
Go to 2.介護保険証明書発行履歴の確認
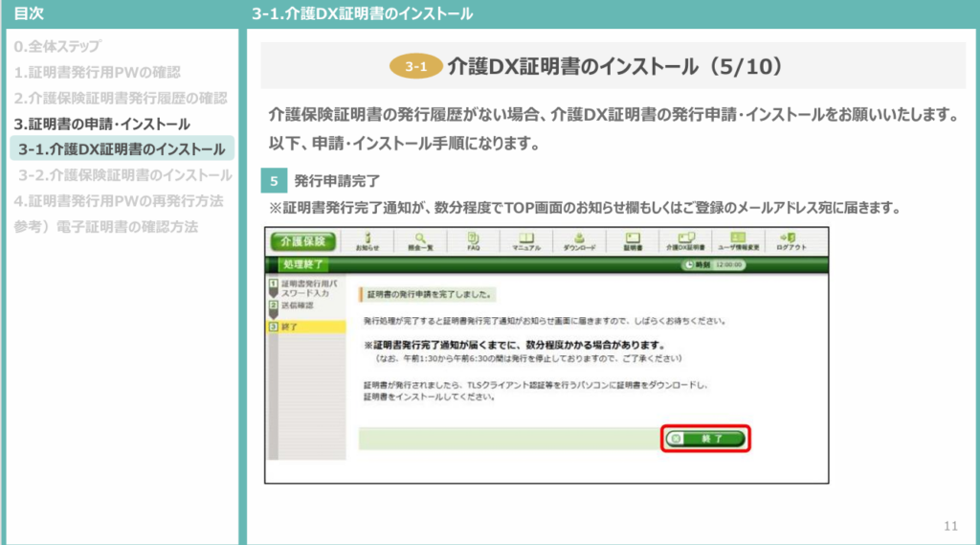(x=121, y=99)
